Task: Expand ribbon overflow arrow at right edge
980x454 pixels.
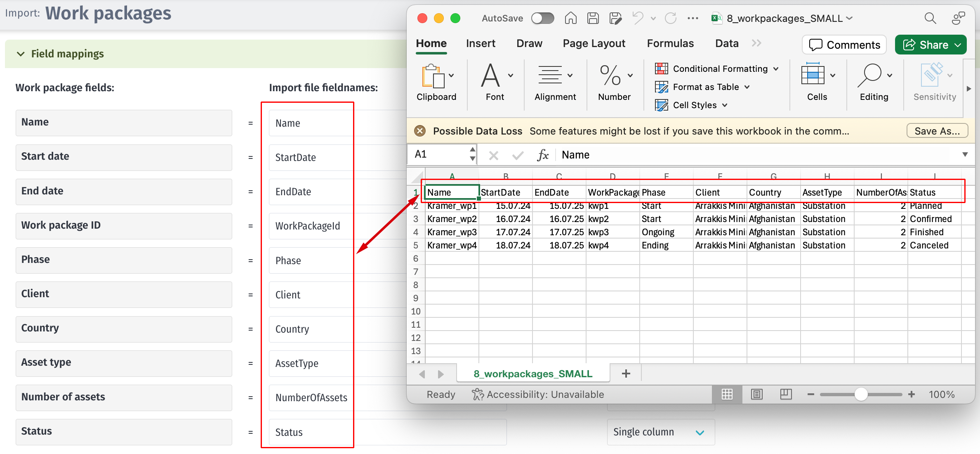Action: 969,89
